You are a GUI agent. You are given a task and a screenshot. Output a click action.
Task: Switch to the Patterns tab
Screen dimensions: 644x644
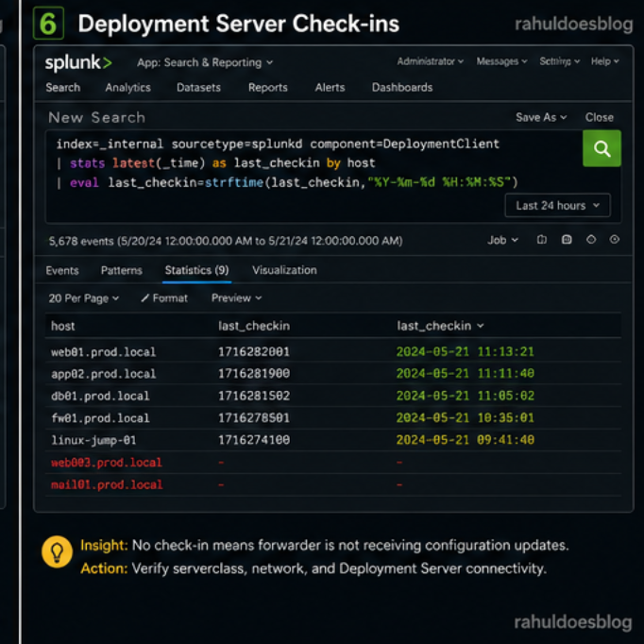click(x=122, y=270)
